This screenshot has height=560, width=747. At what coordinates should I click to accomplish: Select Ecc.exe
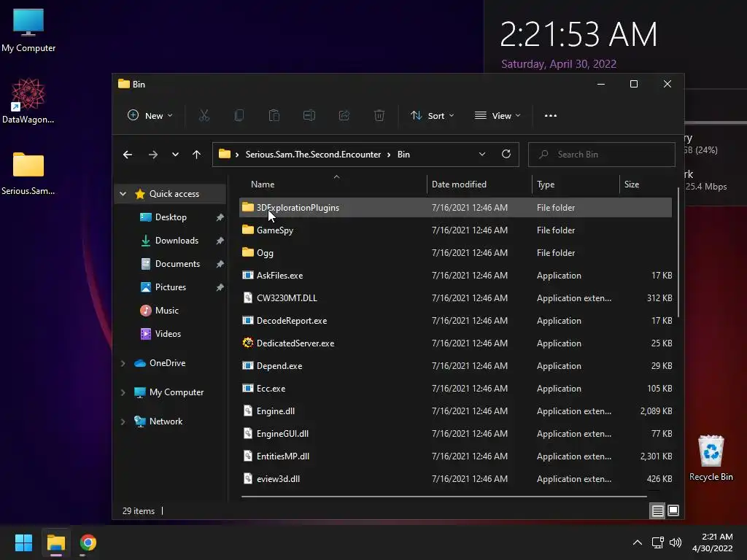455,388
